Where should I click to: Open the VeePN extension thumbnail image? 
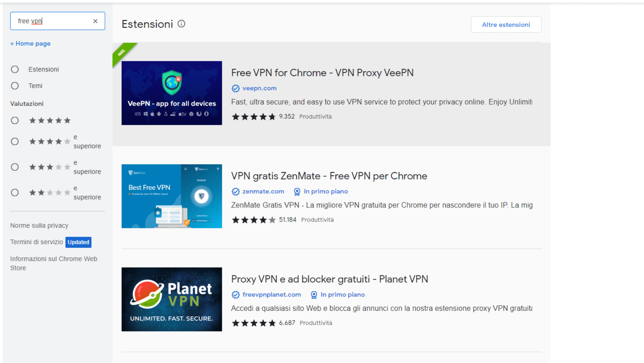tap(172, 93)
